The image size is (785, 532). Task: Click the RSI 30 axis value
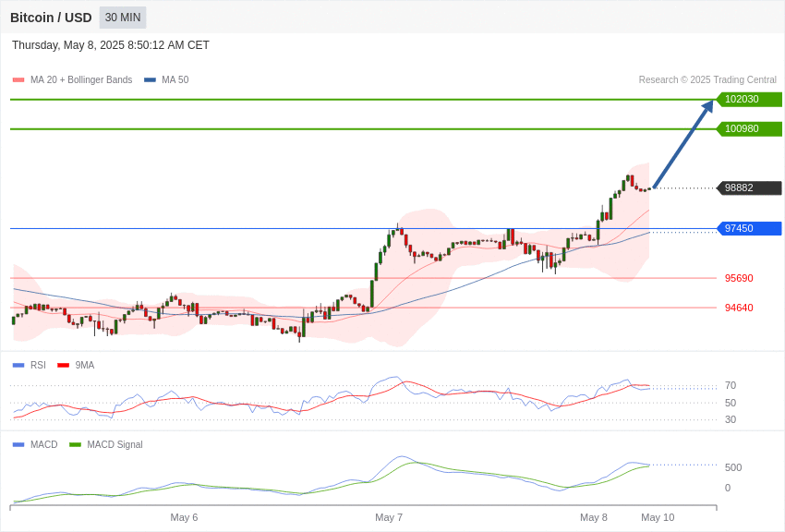tap(731, 419)
